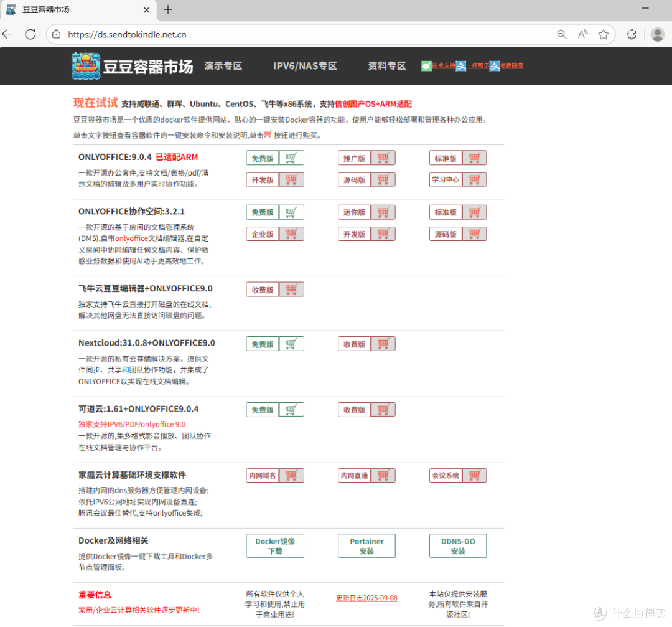Screen dimensions: 672x627
Task: Click the 开发版 button in the ONLYOFFICE协作空间 row
Action: (x=355, y=233)
